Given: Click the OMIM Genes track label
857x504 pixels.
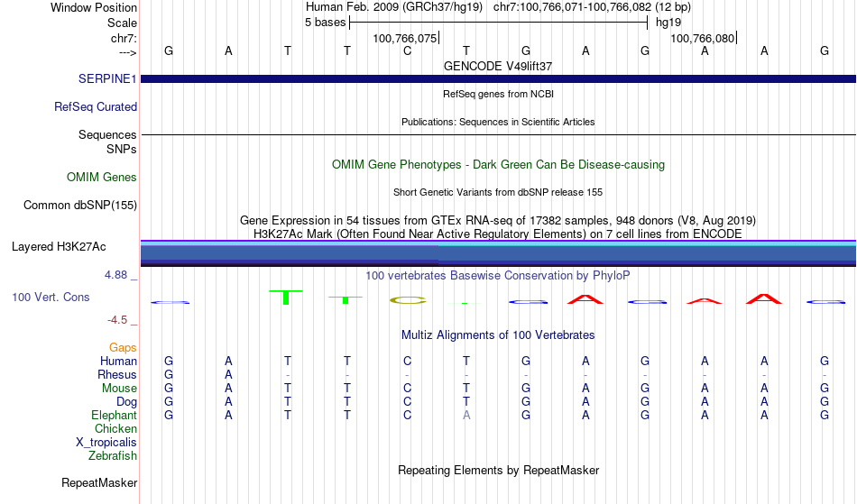Looking at the screenshot, I should click(x=102, y=177).
